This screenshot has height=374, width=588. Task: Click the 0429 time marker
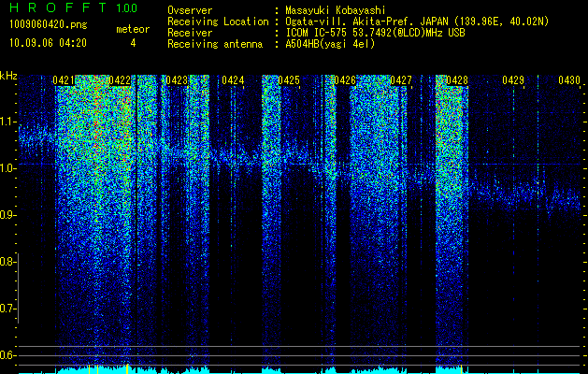pyautogui.click(x=513, y=80)
